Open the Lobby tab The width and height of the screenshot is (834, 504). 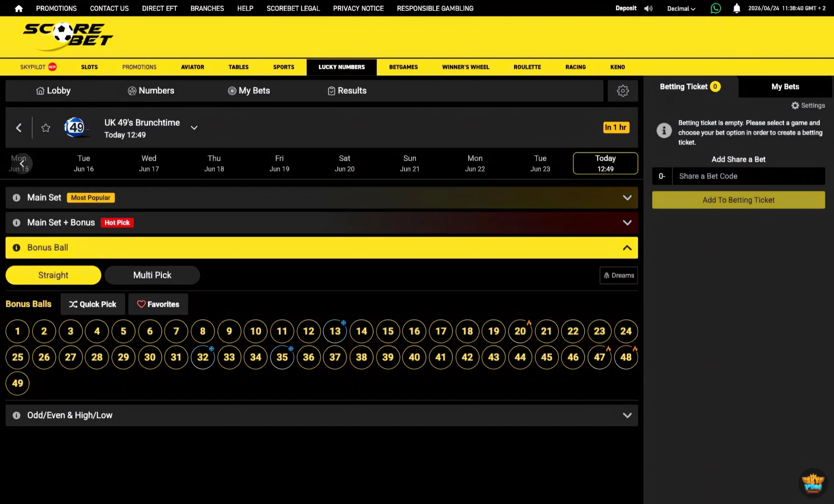[x=53, y=91]
